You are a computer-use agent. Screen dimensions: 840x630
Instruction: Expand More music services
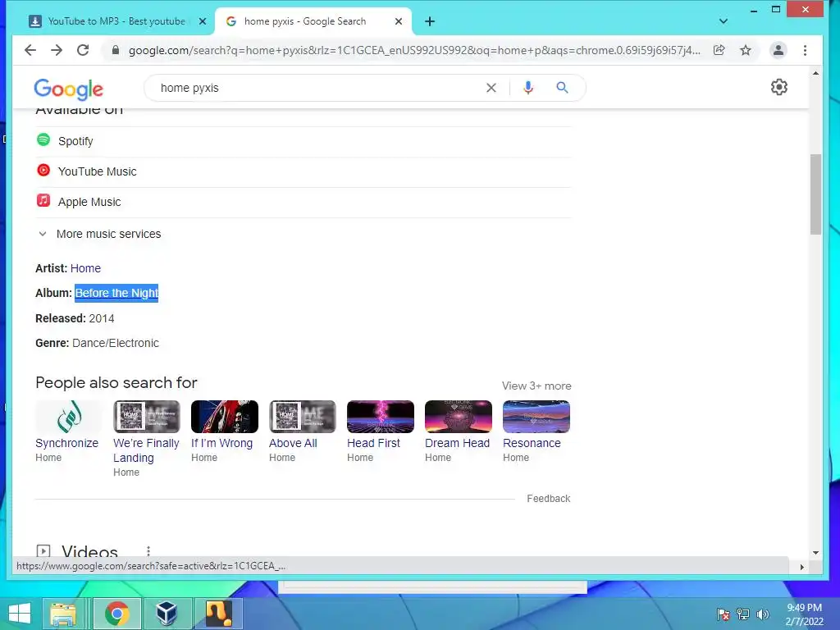(x=98, y=234)
